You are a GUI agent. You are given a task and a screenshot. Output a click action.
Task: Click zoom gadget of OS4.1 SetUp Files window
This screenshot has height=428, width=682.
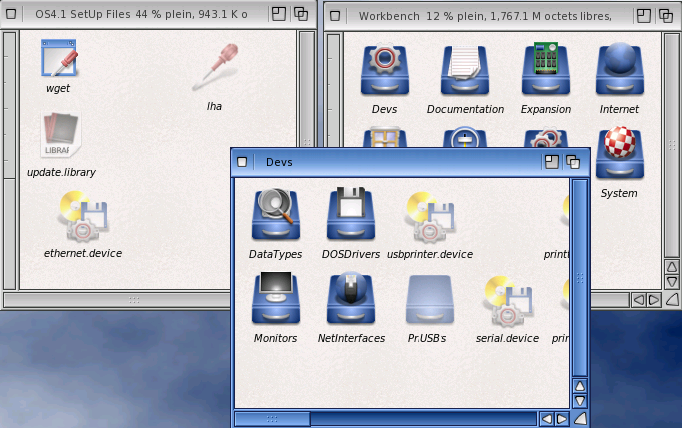(x=279, y=14)
